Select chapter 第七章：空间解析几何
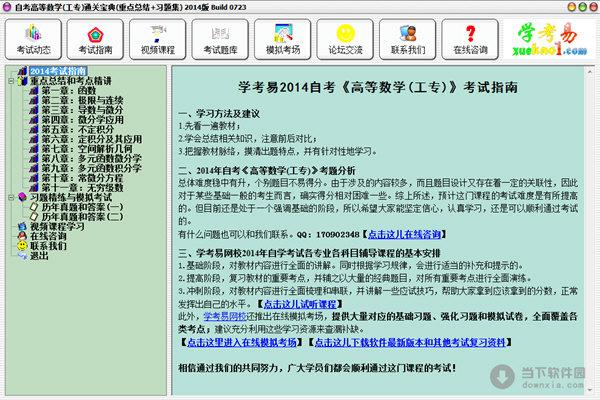 pos(87,149)
